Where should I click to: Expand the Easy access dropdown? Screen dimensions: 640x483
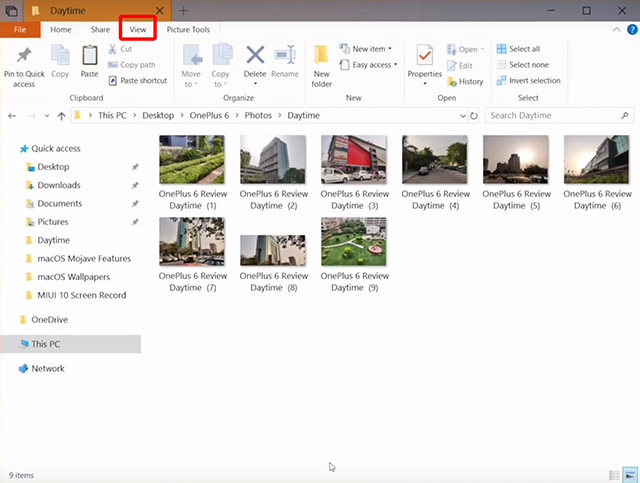[396, 65]
